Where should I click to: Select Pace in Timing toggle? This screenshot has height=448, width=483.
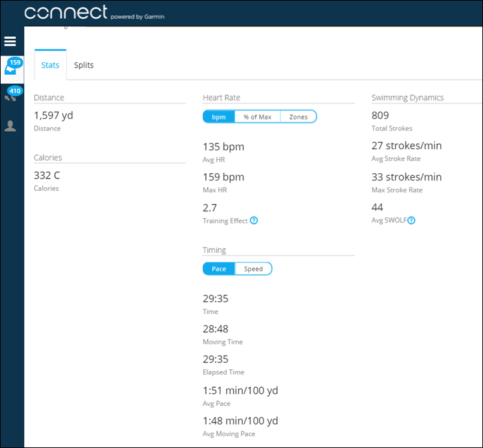[219, 269]
